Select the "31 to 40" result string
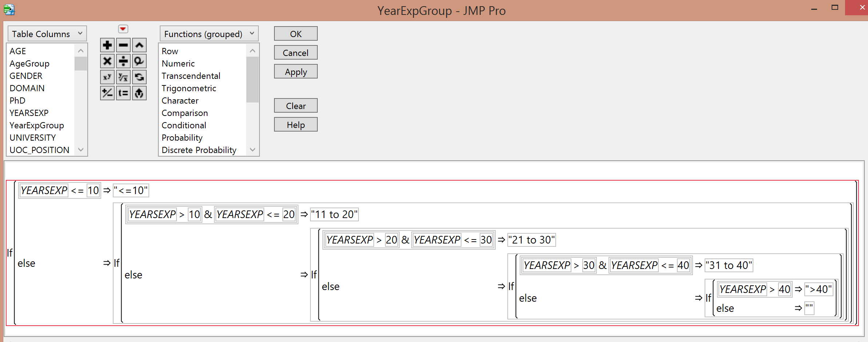The width and height of the screenshot is (868, 342). pyautogui.click(x=729, y=265)
